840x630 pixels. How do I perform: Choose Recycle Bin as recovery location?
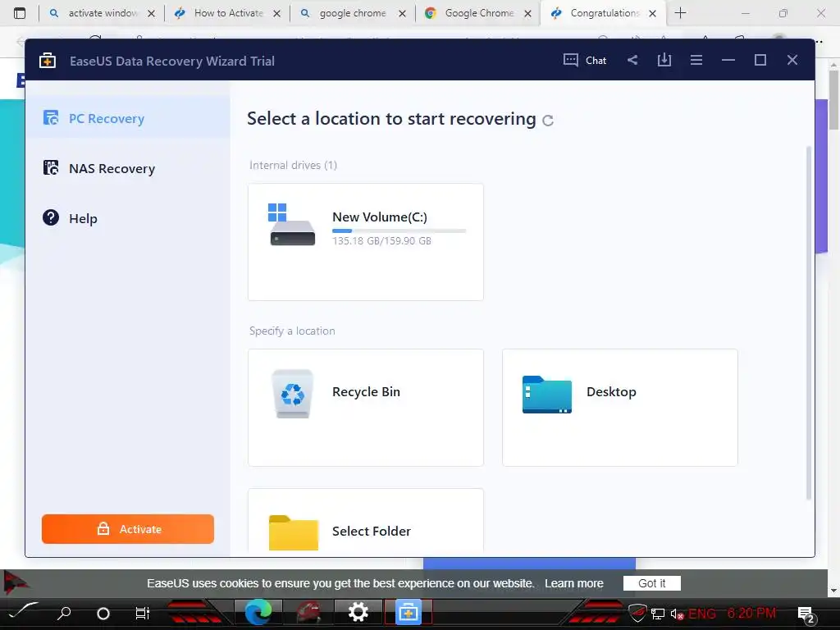[366, 407]
